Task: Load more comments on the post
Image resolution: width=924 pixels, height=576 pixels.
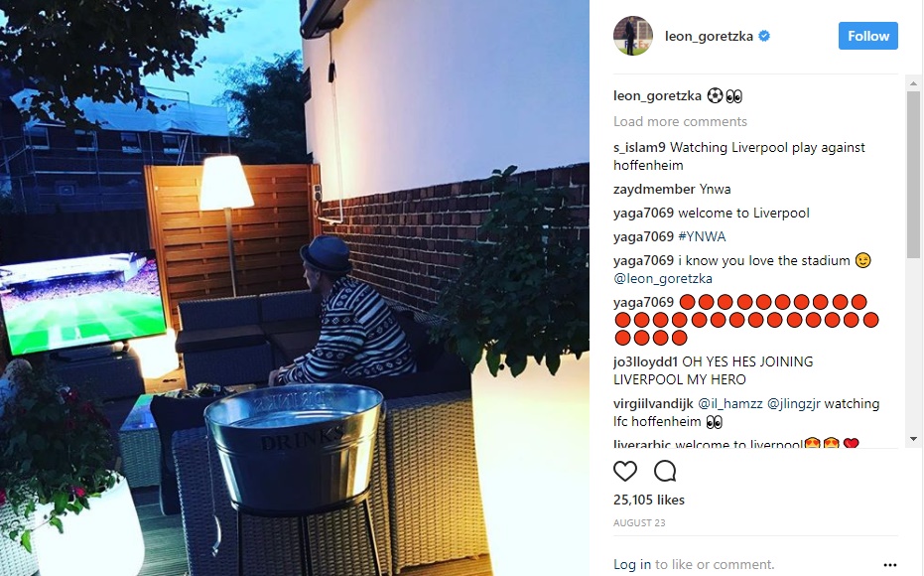Action: [x=680, y=121]
